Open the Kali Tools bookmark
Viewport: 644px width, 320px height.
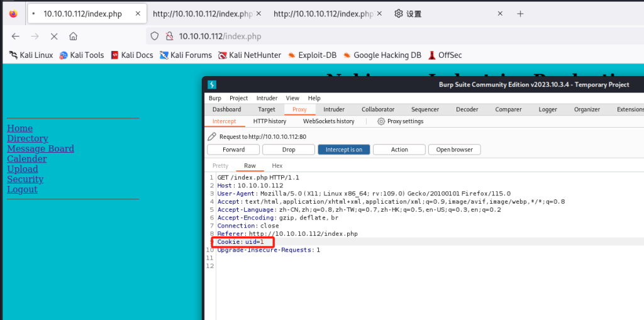82,55
